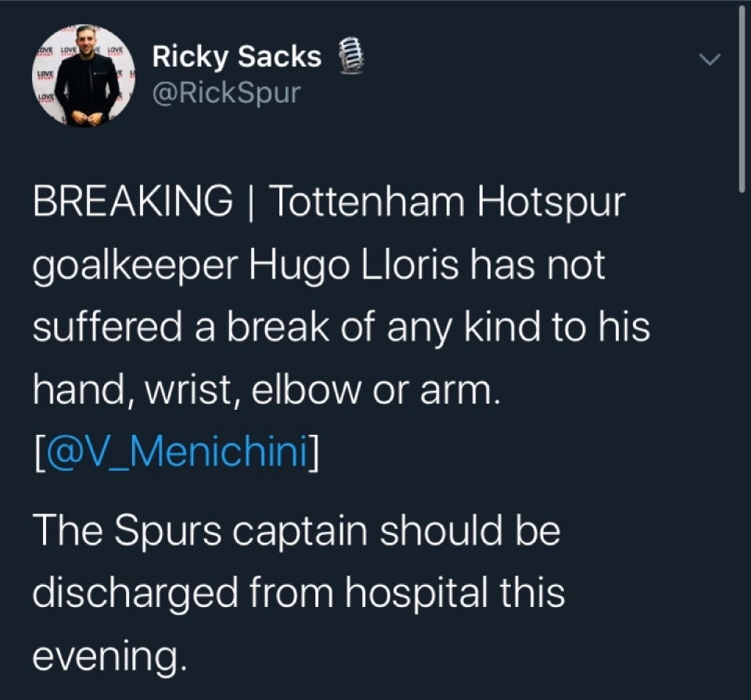Click the vertical scrollbar thumb
This screenshot has width=751, height=700.
[742, 98]
